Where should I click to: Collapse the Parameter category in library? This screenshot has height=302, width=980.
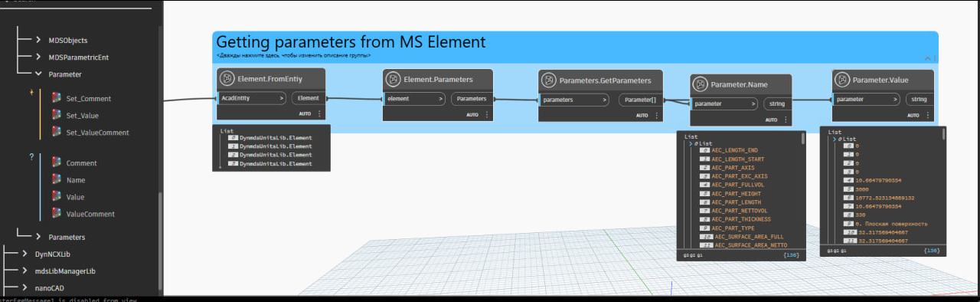[x=39, y=74]
